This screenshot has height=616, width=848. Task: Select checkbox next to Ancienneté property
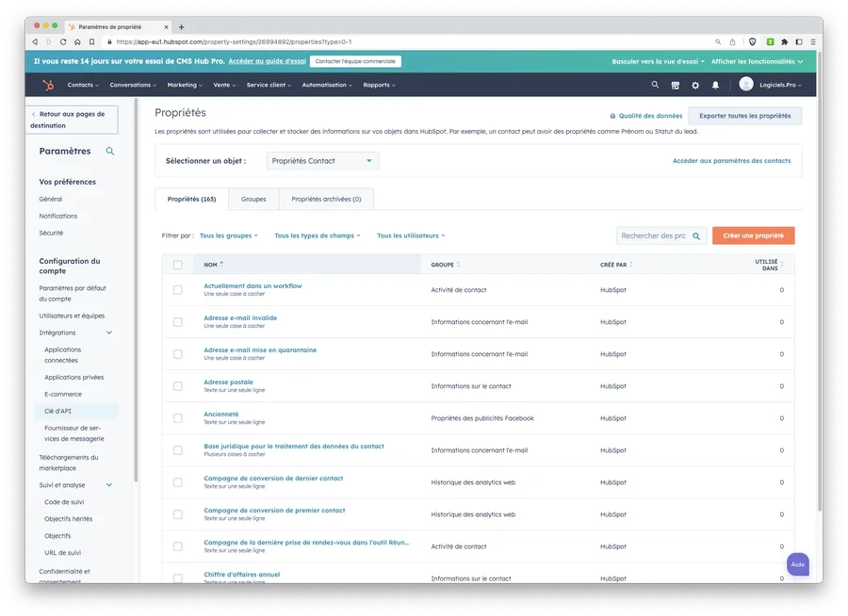click(177, 418)
